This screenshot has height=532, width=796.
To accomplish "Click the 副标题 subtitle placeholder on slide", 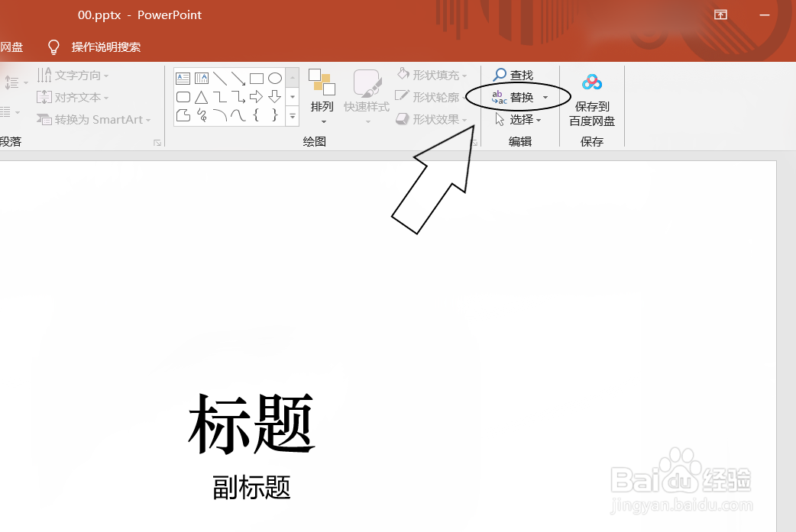I will [251, 488].
